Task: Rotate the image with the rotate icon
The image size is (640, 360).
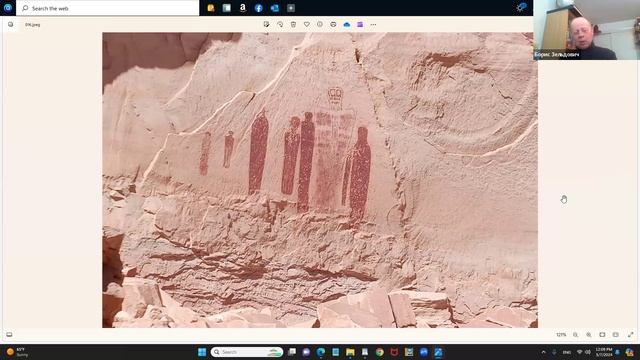Action: [280, 24]
